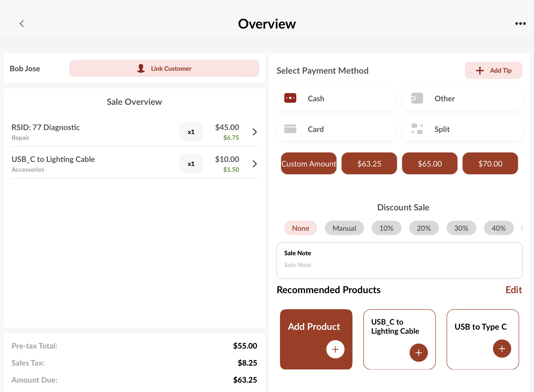Screen dimensions: 534x392
Task: Select the Other payment method
Action: 462,98
